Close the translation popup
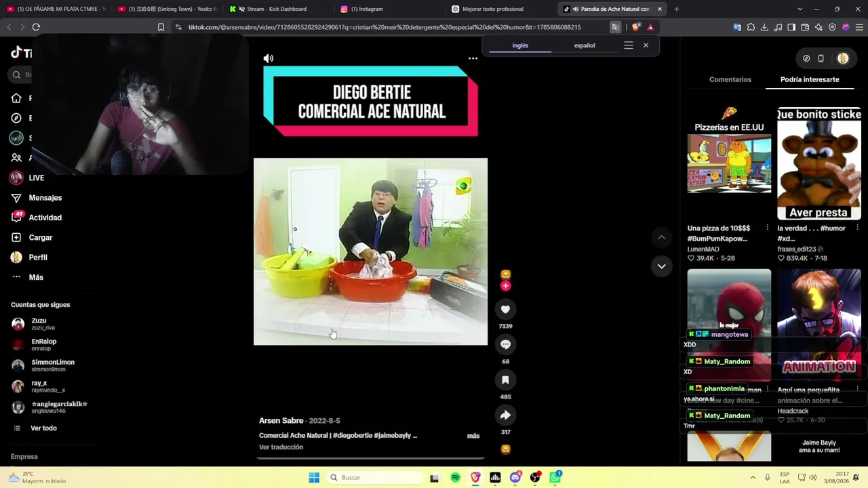868x488 pixels. point(646,45)
